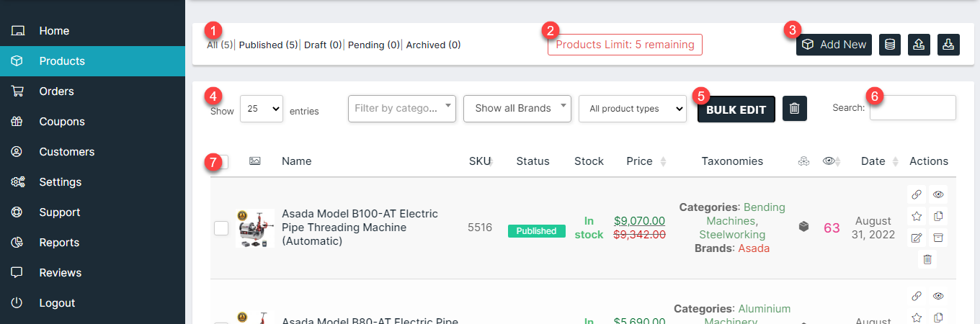Click the trash icon beside Bulk Edit
The image size is (980, 324).
(794, 109)
